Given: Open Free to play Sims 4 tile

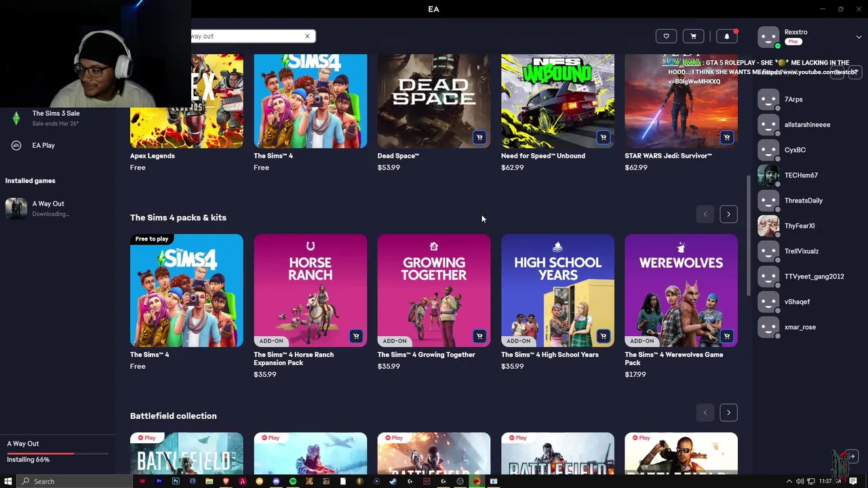Looking at the screenshot, I should 186,291.
